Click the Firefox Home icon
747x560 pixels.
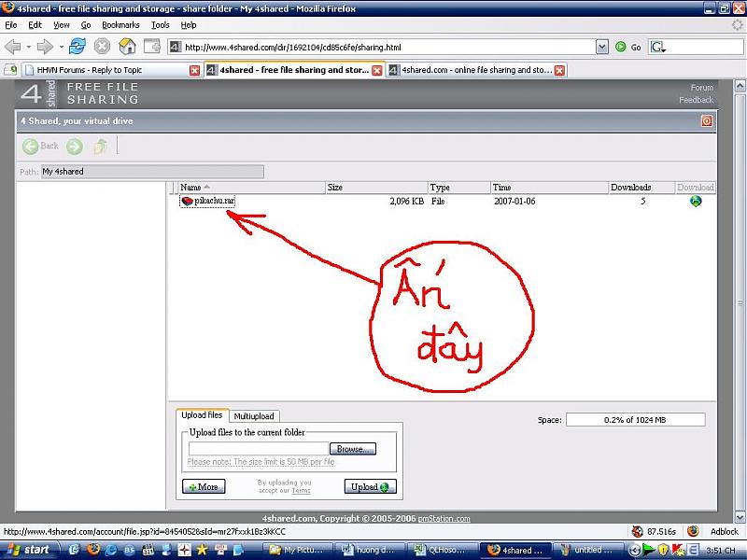(127, 46)
